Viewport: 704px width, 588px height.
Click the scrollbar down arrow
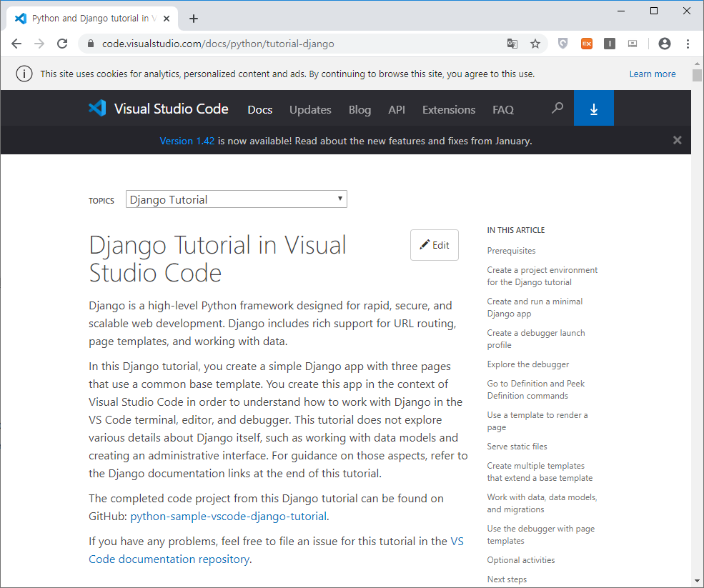click(x=697, y=581)
